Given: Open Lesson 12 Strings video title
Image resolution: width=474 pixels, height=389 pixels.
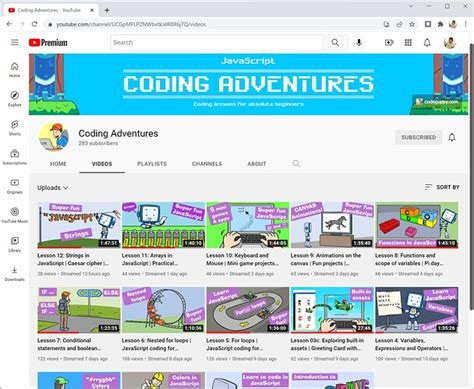Looking at the screenshot, I should click(x=73, y=259).
